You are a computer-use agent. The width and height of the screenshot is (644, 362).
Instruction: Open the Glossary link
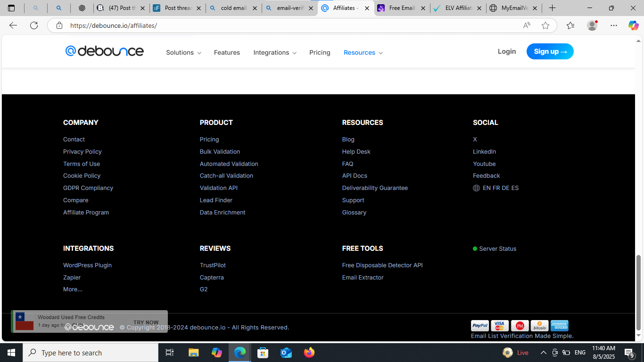[x=354, y=213]
